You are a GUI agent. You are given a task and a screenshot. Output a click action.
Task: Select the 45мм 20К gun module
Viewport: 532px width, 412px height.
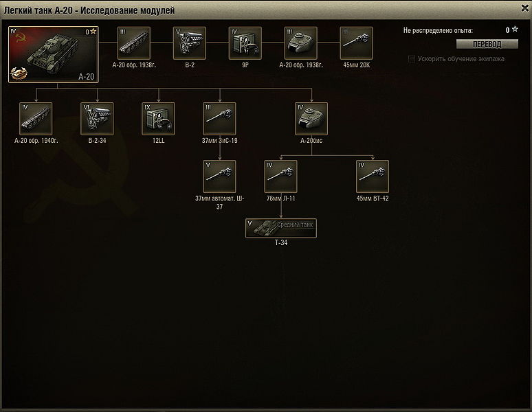pyautogui.click(x=356, y=43)
